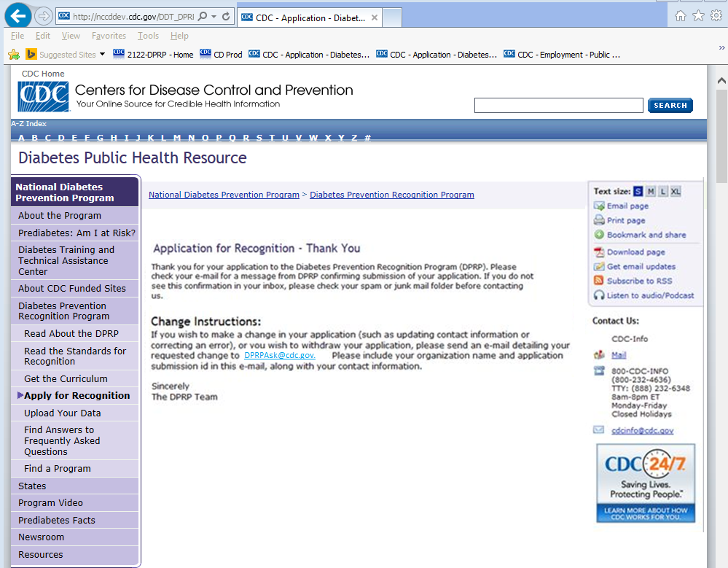Open the File menu
Screen dimensions: 728x568
click(x=17, y=36)
